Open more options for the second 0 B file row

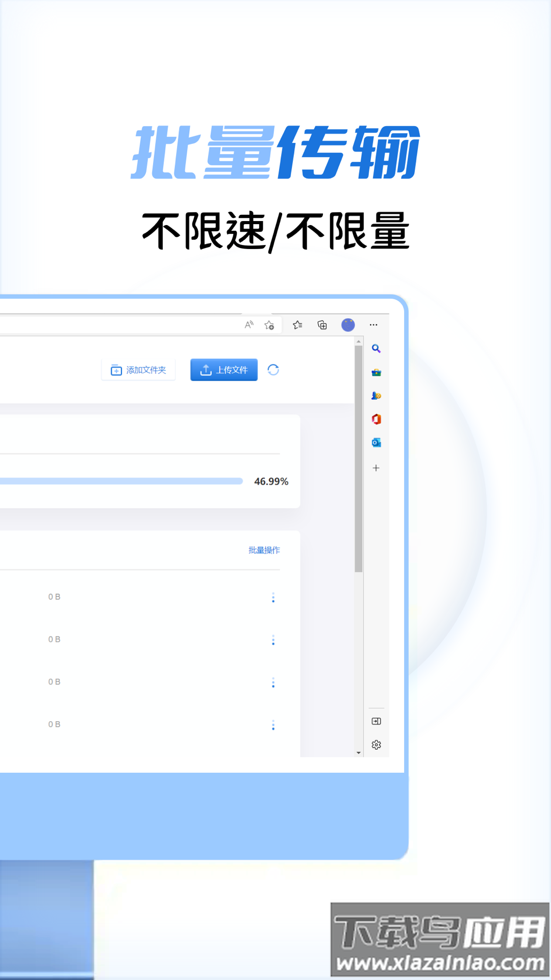point(273,640)
